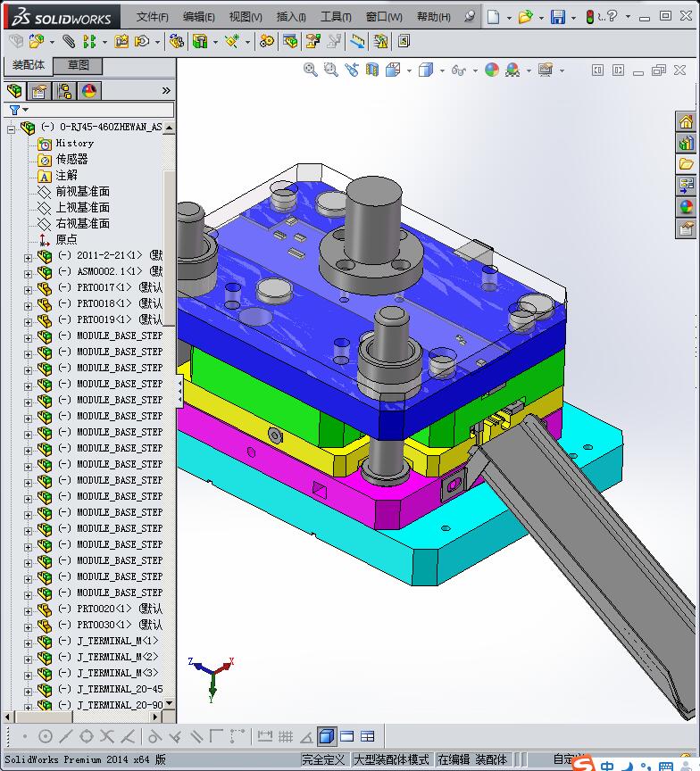This screenshot has width=700, height=771.
Task: Open the Appearances color ball task pane
Action: 686,207
